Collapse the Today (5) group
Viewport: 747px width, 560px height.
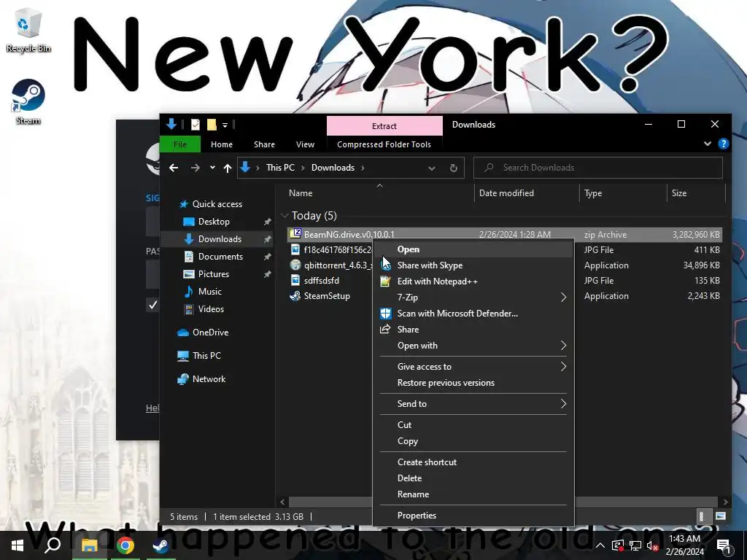pyautogui.click(x=285, y=216)
